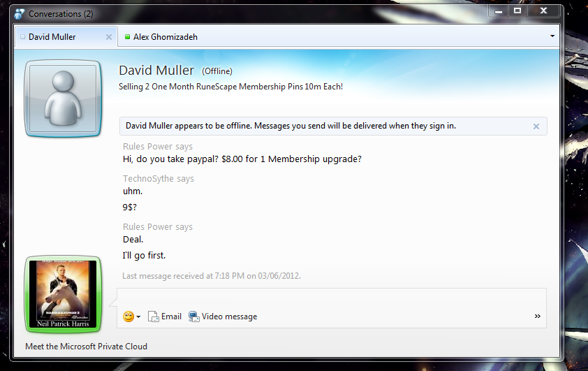Click the Video message icon
Viewport: 588px width, 371px height.
[x=193, y=317]
